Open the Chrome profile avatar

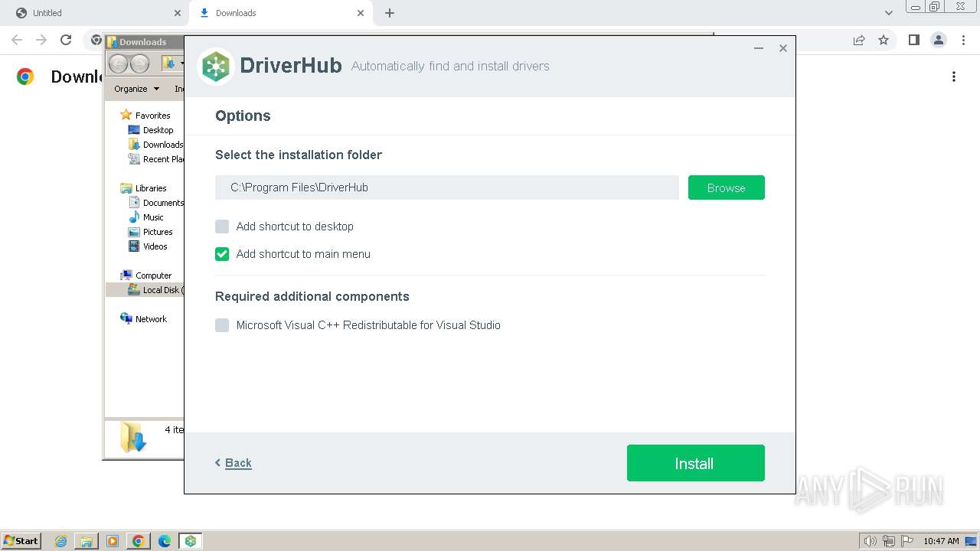point(939,40)
